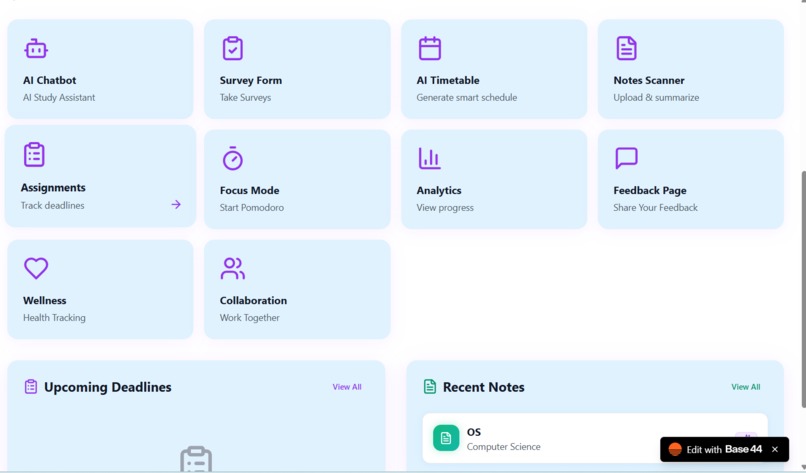Click the 'View progress' subtitle
Viewport: 806px width, 473px height.
coord(445,207)
